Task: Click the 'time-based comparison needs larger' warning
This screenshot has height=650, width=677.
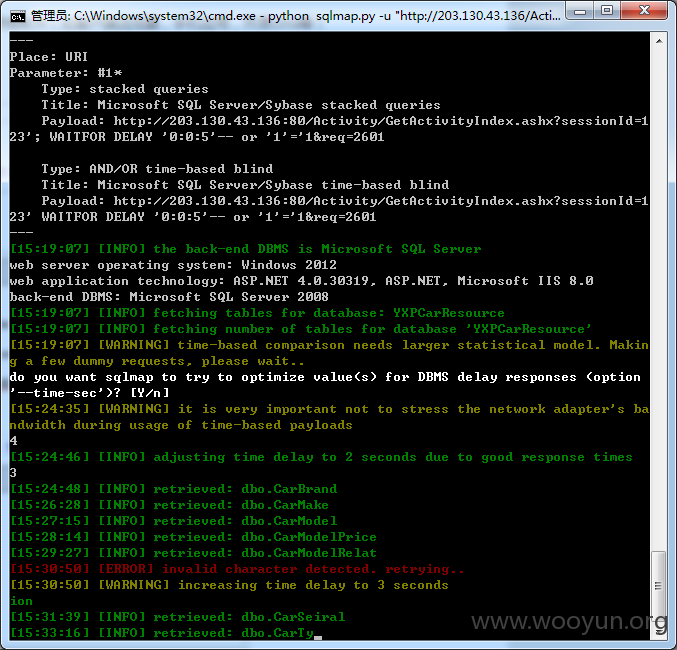Action: click(329, 352)
